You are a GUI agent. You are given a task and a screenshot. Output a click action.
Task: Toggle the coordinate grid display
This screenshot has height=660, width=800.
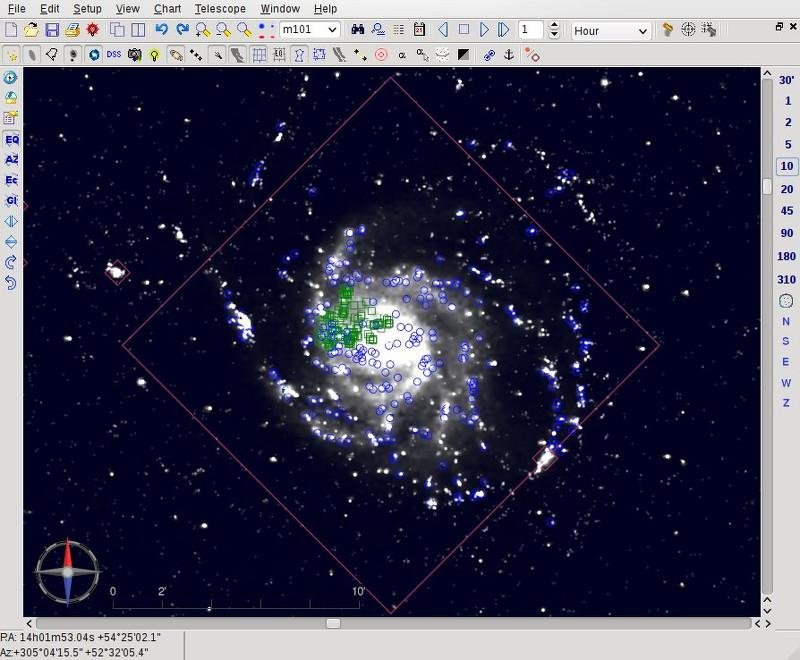click(259, 56)
